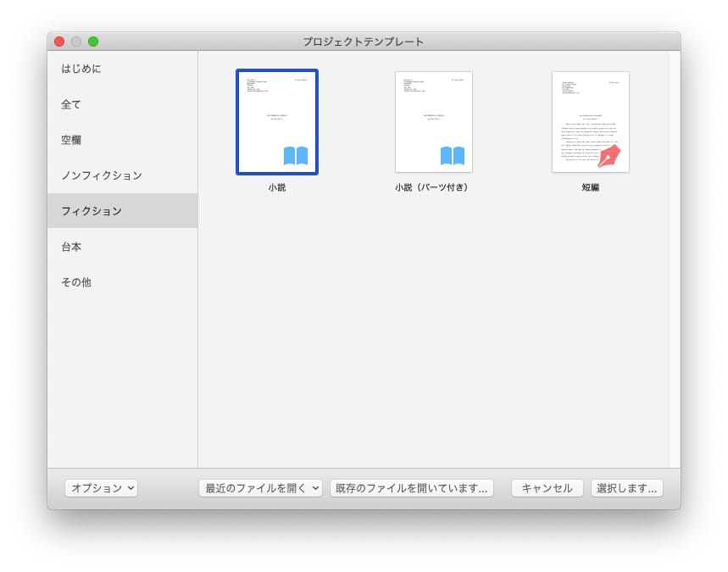This screenshot has height=572, width=728.
Task: Click the 小説（パーツ付き）template label
Action: pyautogui.click(x=431, y=187)
